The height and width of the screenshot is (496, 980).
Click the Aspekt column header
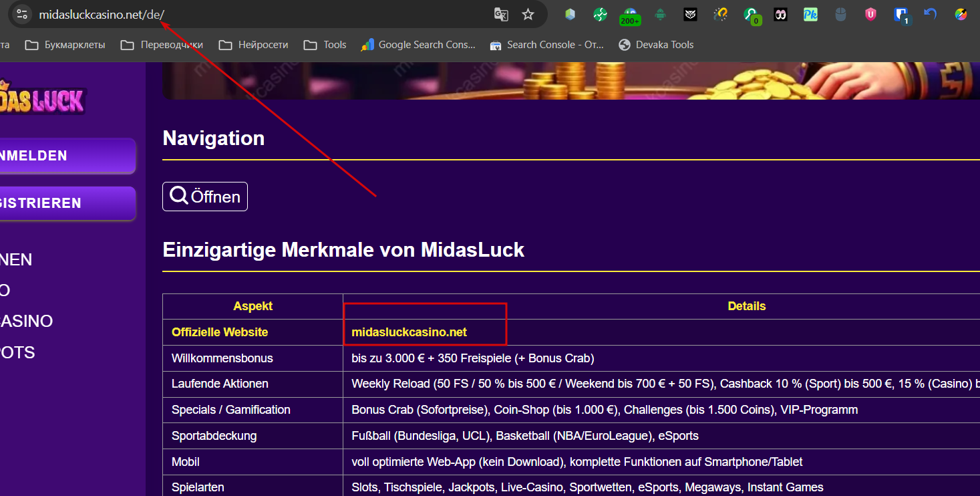point(253,306)
